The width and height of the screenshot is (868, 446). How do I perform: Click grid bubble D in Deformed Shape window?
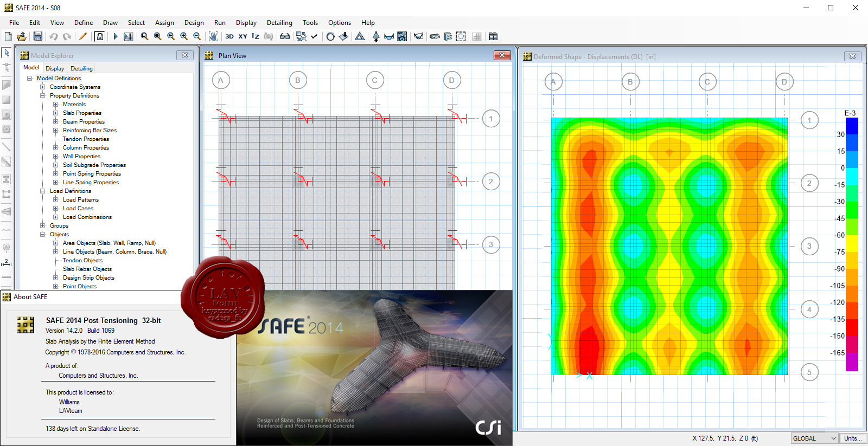(x=784, y=82)
